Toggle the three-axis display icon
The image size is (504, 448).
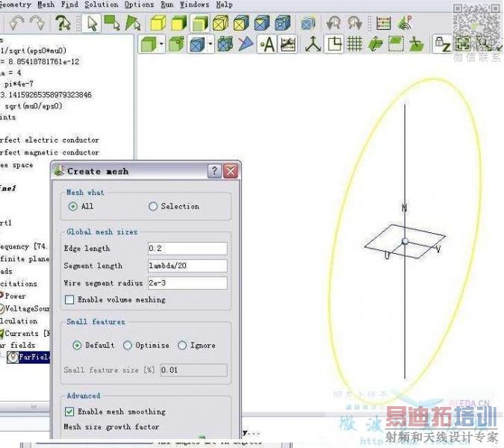(313, 44)
